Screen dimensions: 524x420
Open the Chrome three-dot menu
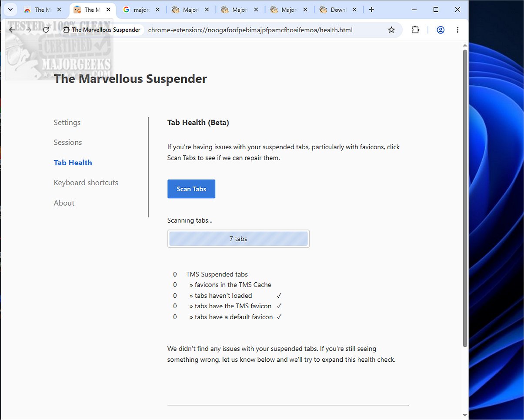click(x=457, y=30)
